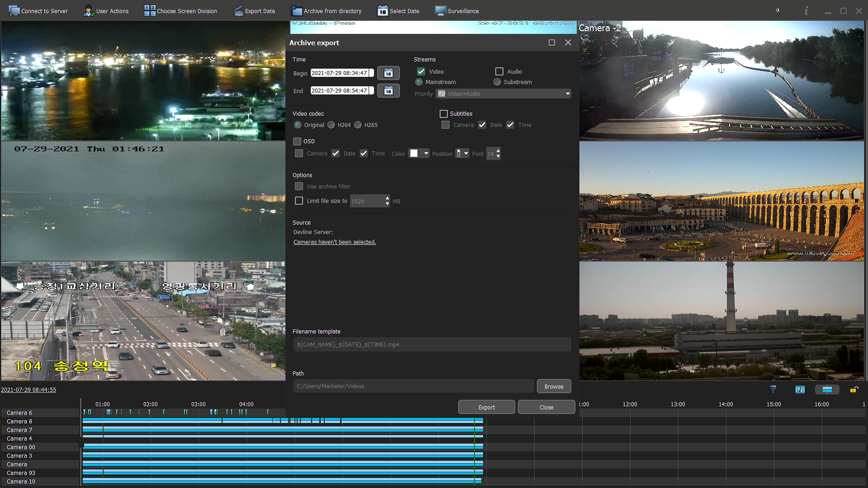Click the Begin time input field

[x=342, y=73]
